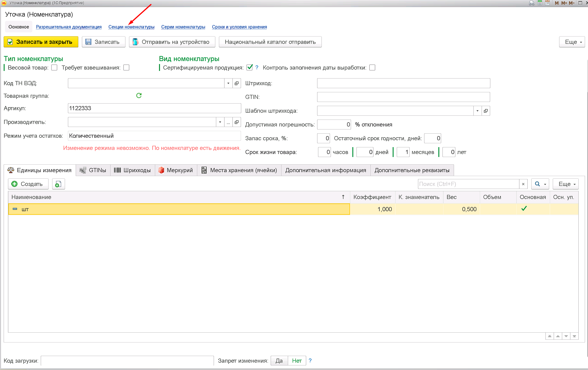
Task: Click the ellipsis select button for Производитель
Action: pyautogui.click(x=228, y=122)
